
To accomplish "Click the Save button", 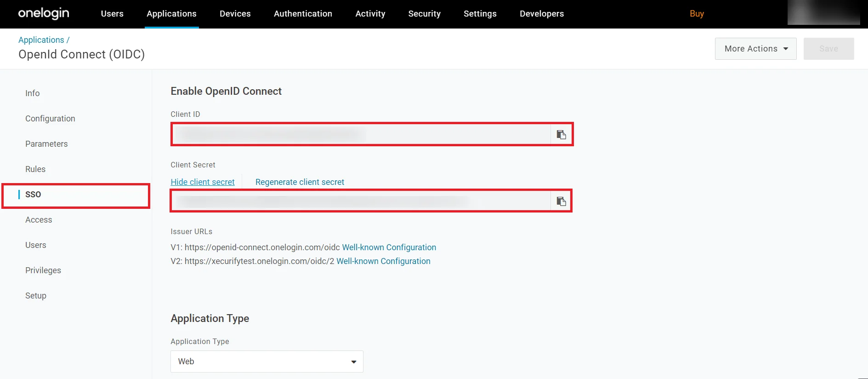I will (828, 49).
